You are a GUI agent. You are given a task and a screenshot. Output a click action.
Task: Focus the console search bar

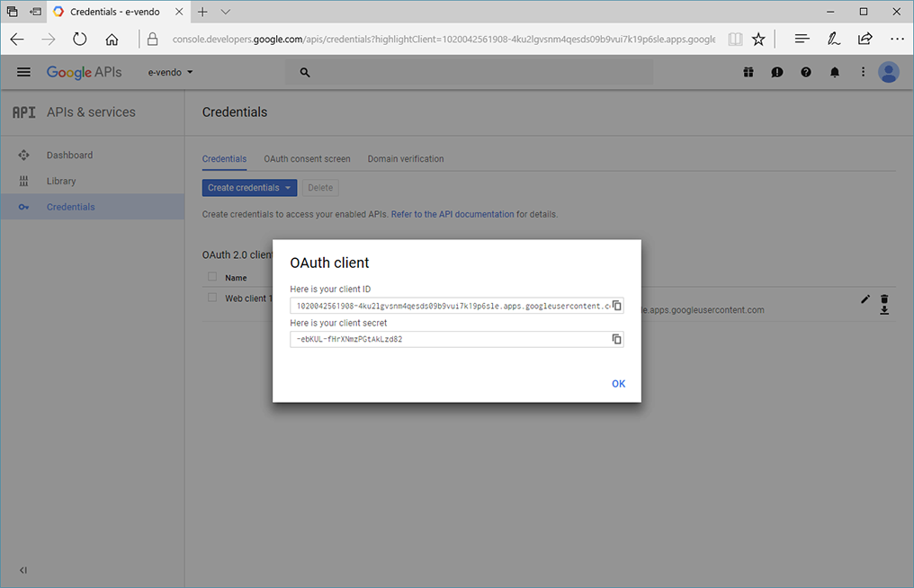[x=469, y=72]
